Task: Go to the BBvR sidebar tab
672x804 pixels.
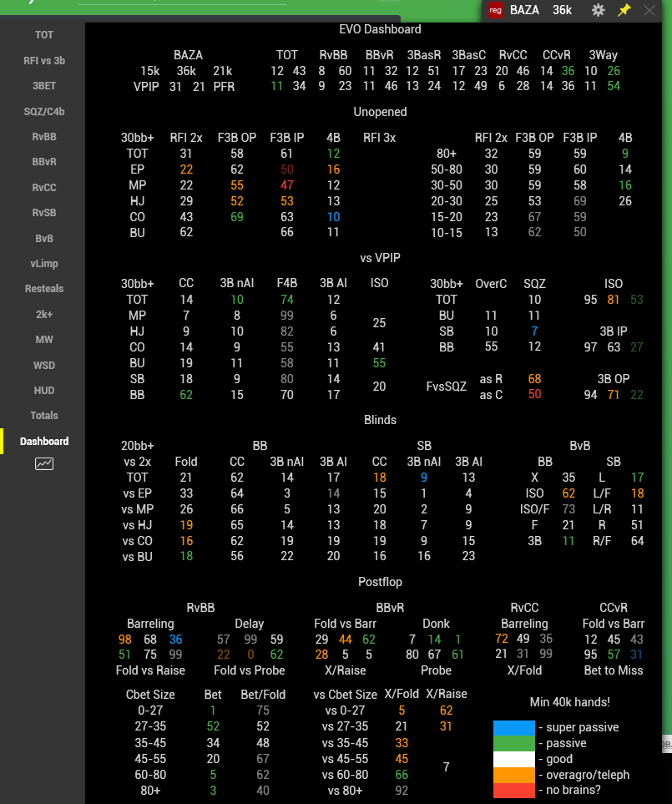Action: coord(44,161)
